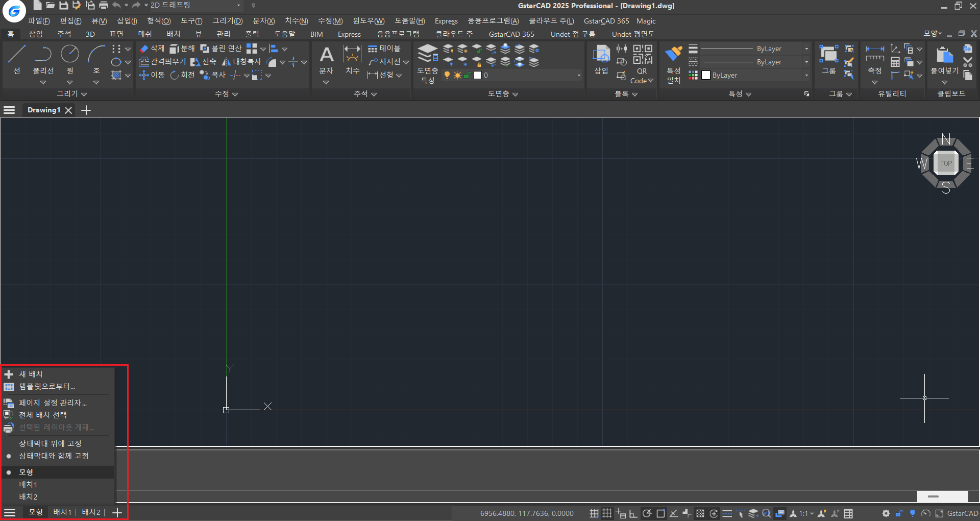Image resolution: width=980 pixels, height=521 pixels.
Task: Click the white layer color swatch
Action: pyautogui.click(x=478, y=75)
